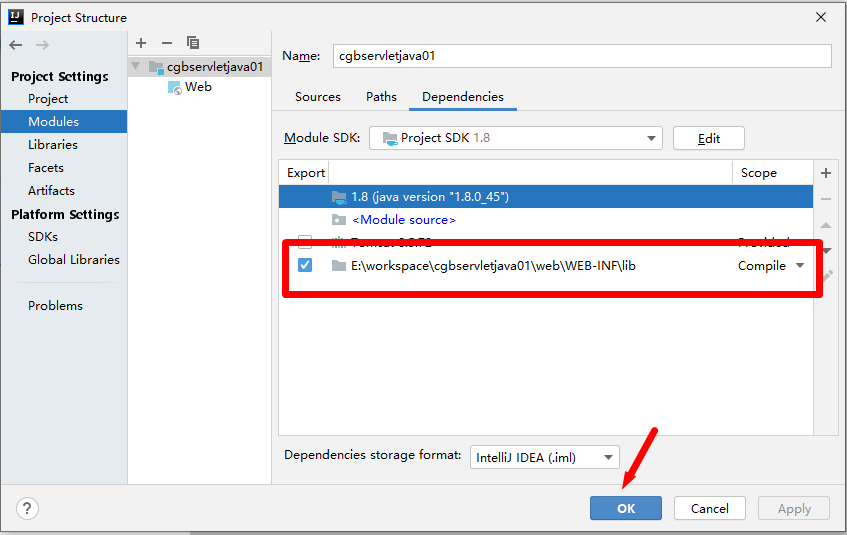Remove the selected module with the minus icon
Image resolution: width=847 pixels, height=535 pixels.
coord(167,43)
